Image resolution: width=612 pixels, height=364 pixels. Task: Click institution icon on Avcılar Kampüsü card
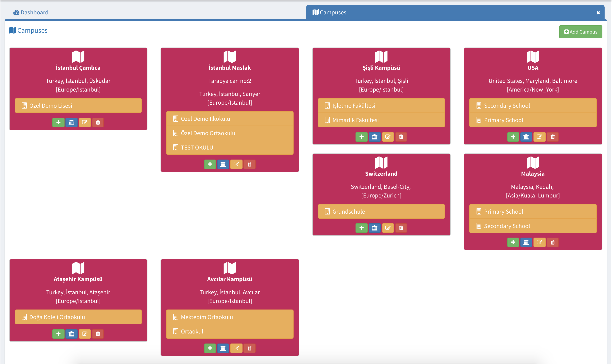pyautogui.click(x=223, y=348)
